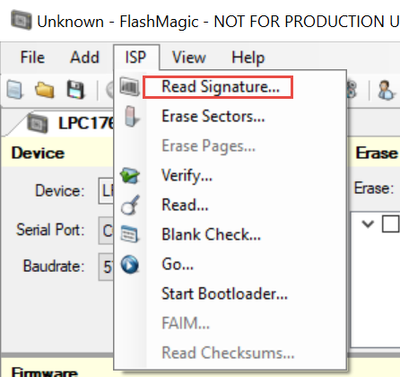Image resolution: width=400 pixels, height=377 pixels.
Task: Collapse the chevron in the Erase list
Action: click(x=368, y=224)
